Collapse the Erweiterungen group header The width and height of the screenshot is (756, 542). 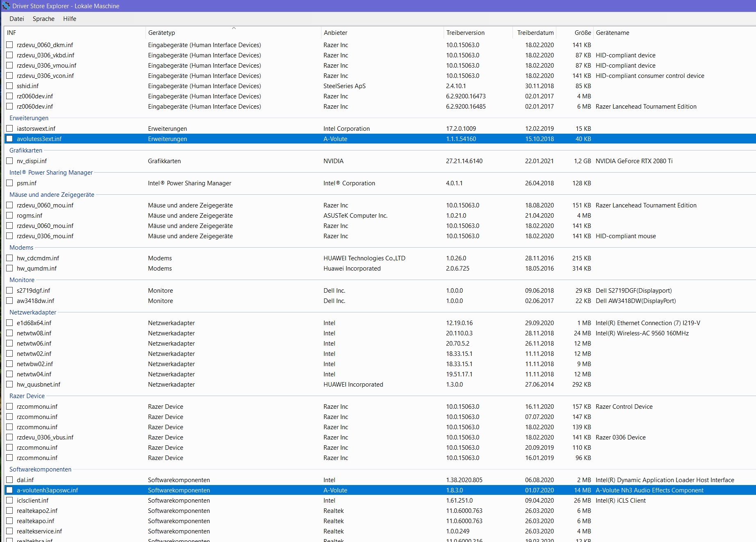click(x=29, y=118)
